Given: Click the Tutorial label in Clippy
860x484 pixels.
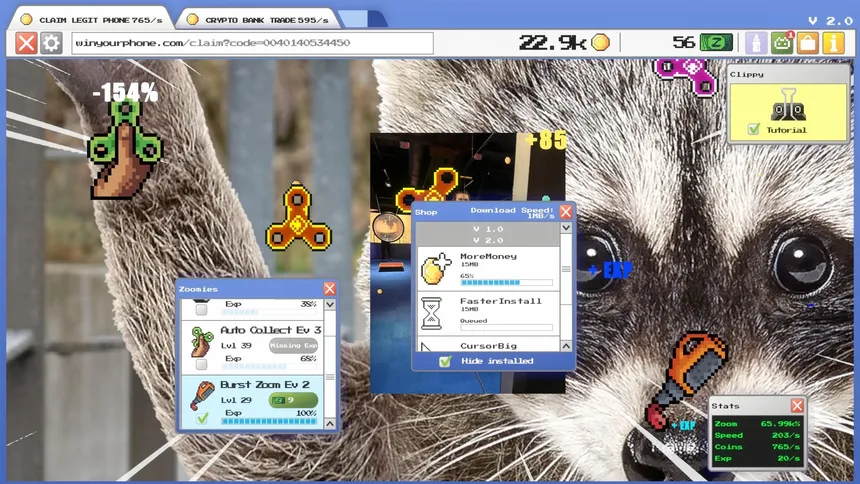Looking at the screenshot, I should pyautogui.click(x=787, y=130).
